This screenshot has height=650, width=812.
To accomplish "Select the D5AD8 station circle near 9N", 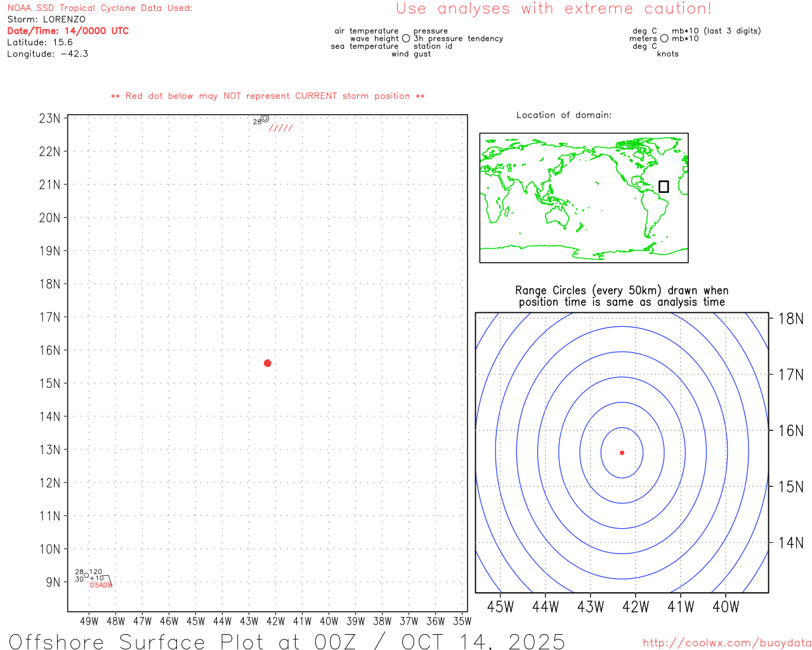I will pyautogui.click(x=87, y=576).
